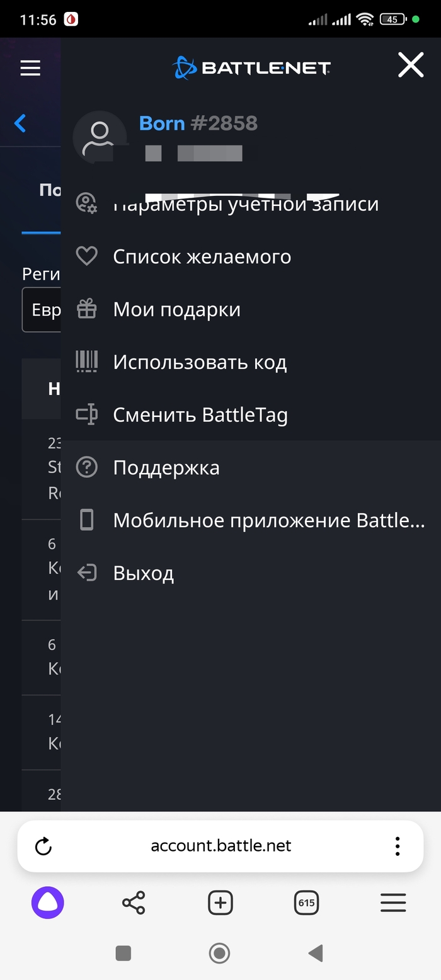Open Мобильное приложение Battle.net link

(x=268, y=520)
